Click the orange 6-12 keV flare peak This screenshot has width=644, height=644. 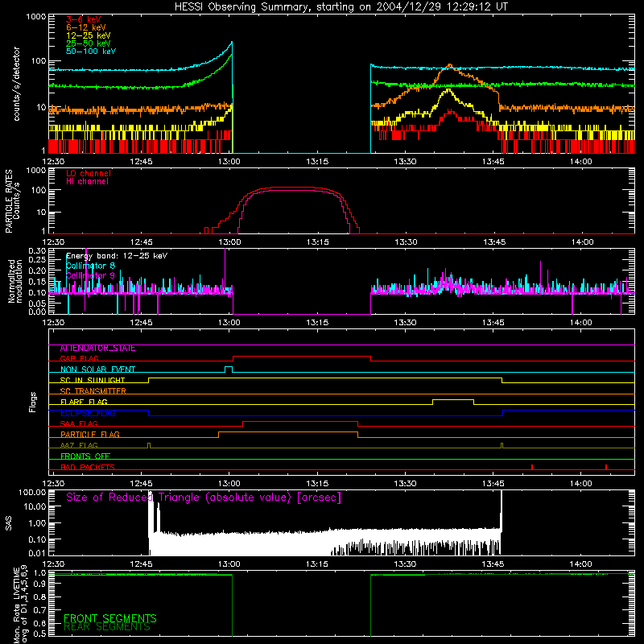(450, 65)
